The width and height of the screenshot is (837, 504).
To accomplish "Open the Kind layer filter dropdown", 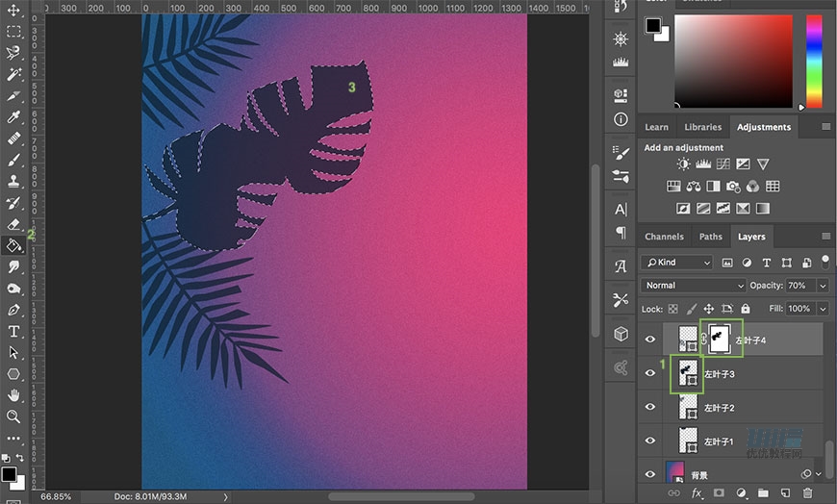I will tap(677, 263).
